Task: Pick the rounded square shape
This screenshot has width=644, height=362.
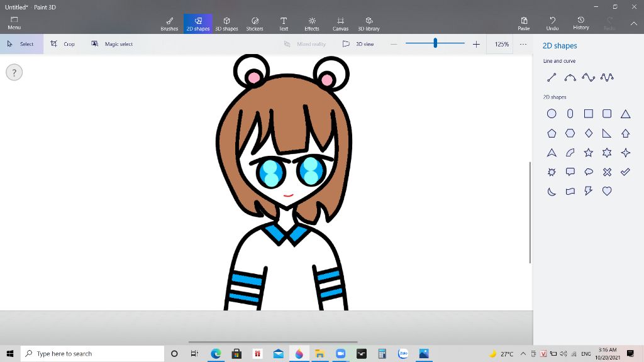Action: [x=607, y=114]
